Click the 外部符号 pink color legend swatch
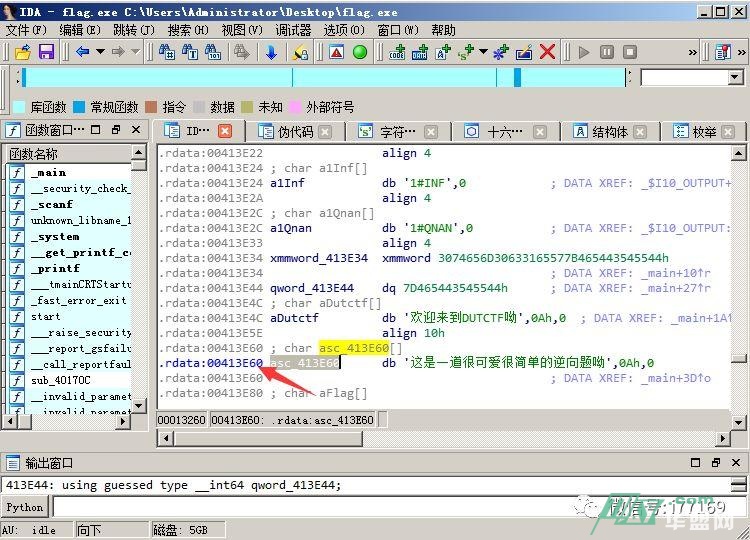750x540 pixels. tap(295, 106)
